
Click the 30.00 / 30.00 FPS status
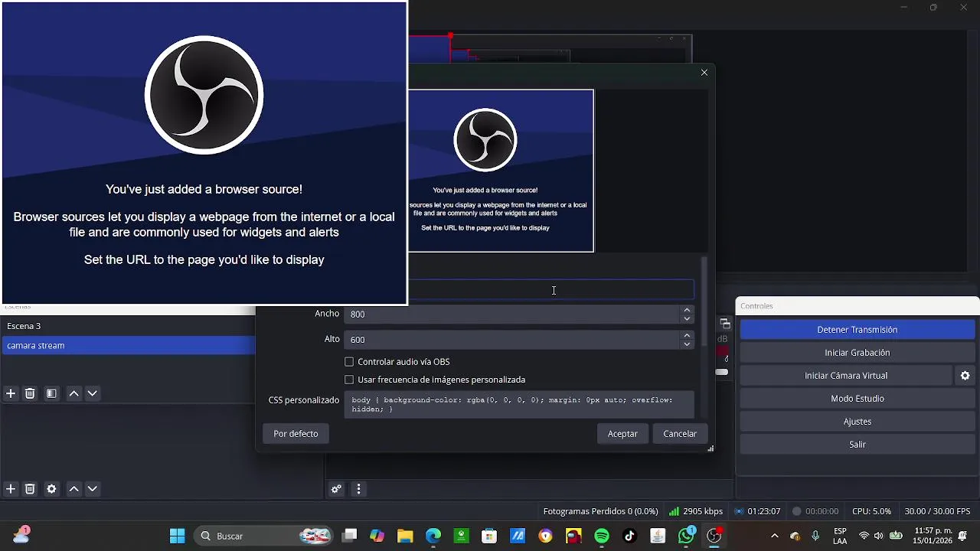coord(937,511)
